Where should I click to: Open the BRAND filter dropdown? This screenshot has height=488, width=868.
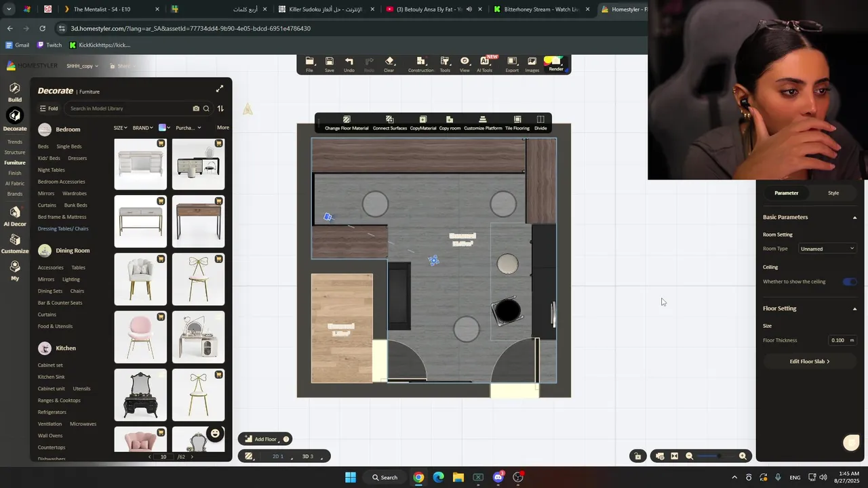click(142, 127)
